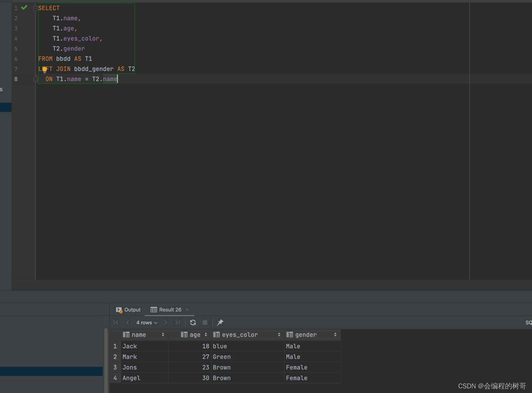Select the Female cell in Angel row
This screenshot has width=532, height=393.
(312, 378)
